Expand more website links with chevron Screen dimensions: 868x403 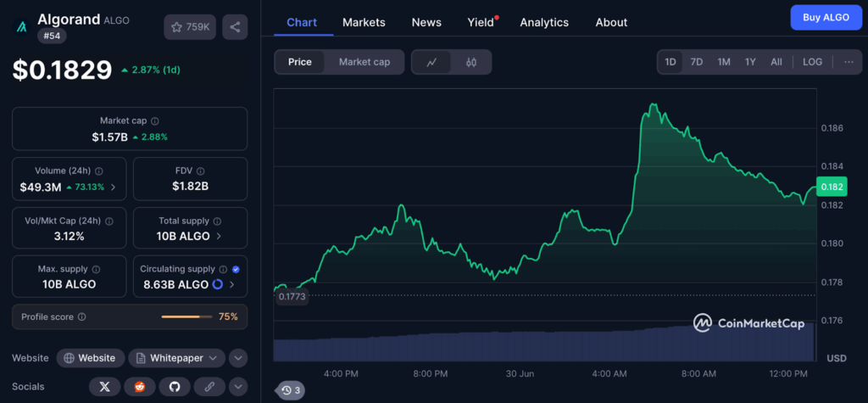[238, 358]
